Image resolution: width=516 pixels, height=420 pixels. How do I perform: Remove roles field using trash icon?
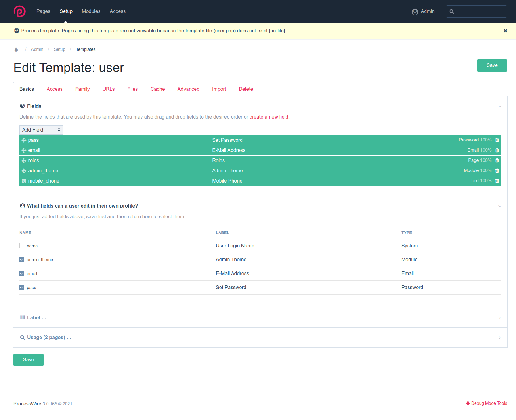(497, 161)
